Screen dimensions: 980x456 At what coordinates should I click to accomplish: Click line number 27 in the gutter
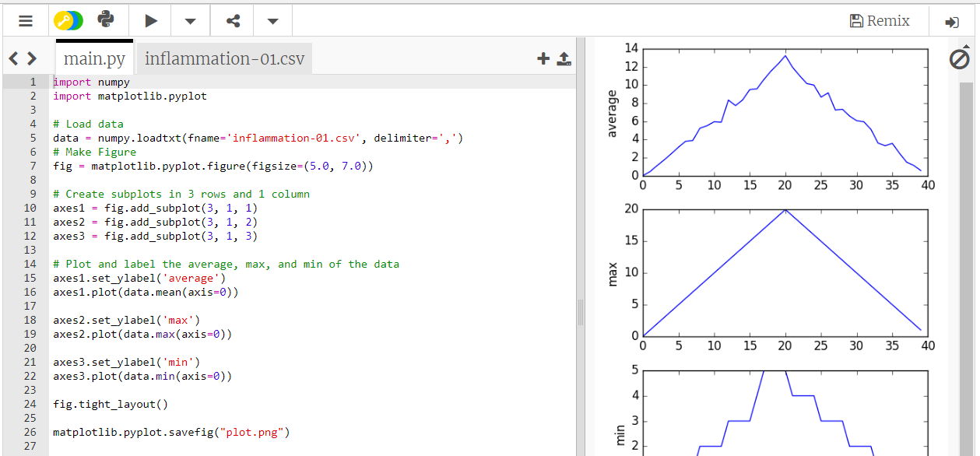click(x=30, y=446)
